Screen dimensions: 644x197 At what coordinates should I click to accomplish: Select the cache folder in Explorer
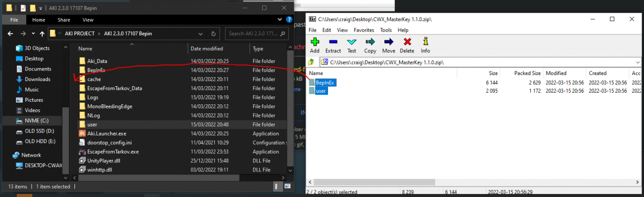click(94, 79)
